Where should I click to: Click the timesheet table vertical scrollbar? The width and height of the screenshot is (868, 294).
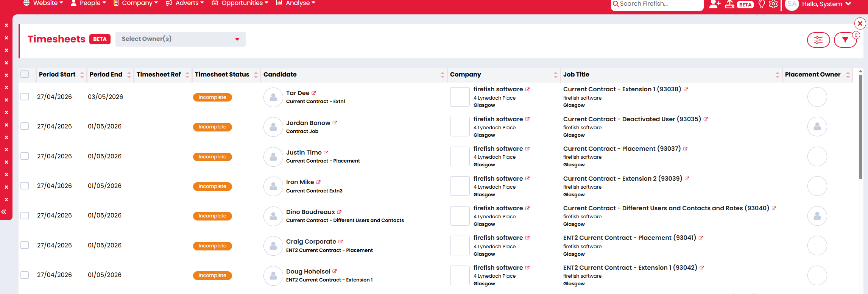click(860, 125)
